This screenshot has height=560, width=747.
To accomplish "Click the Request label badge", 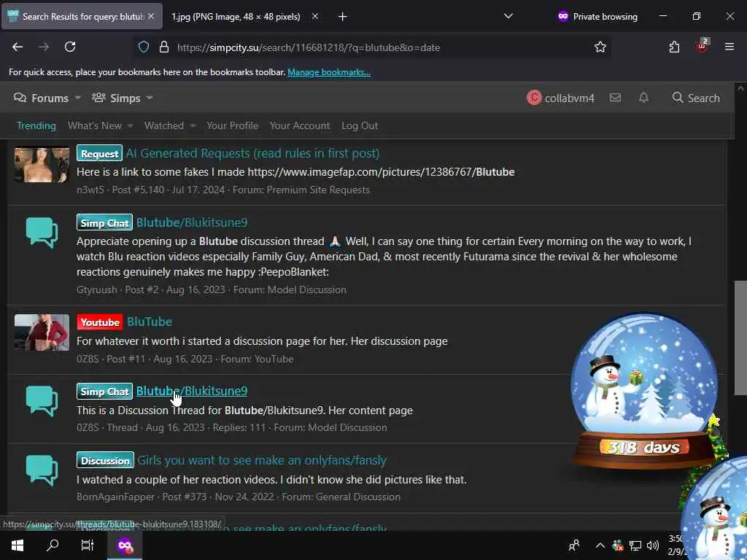I will (x=99, y=153).
